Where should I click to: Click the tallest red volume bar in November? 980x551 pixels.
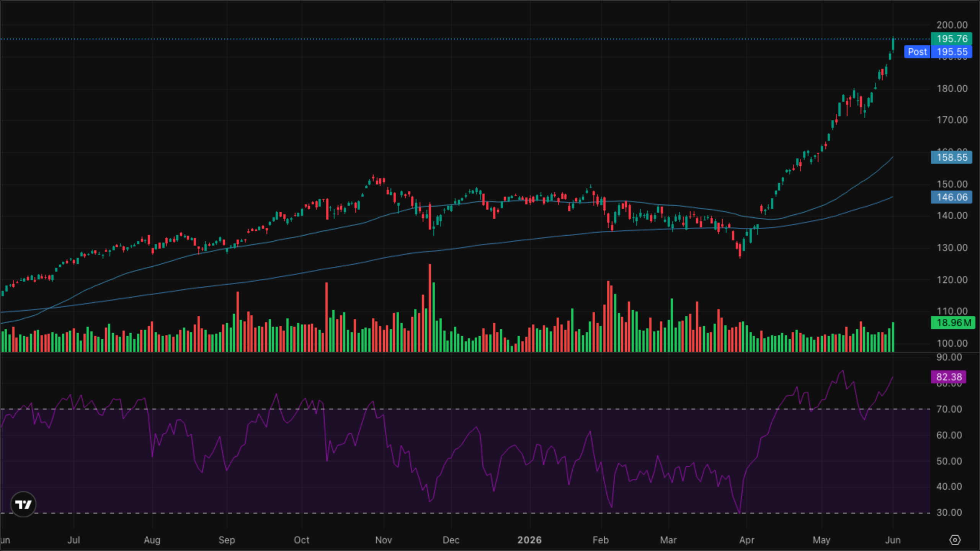coord(430,308)
